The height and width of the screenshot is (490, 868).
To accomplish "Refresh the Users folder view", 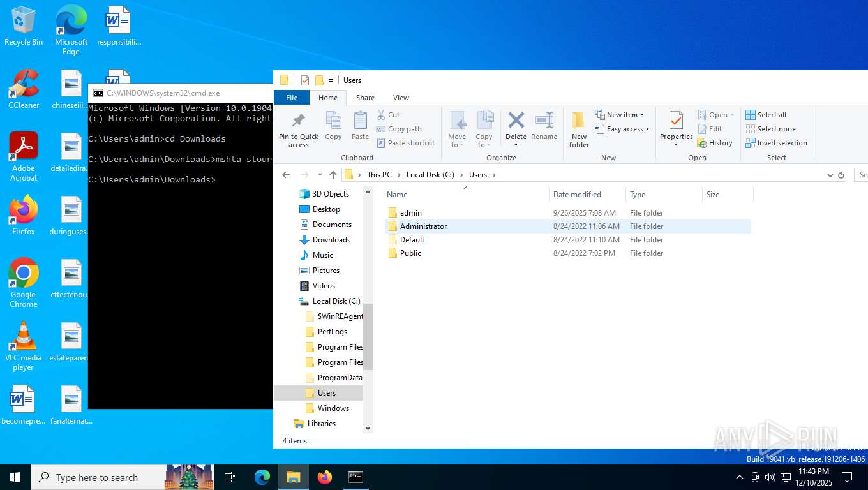I will point(841,175).
